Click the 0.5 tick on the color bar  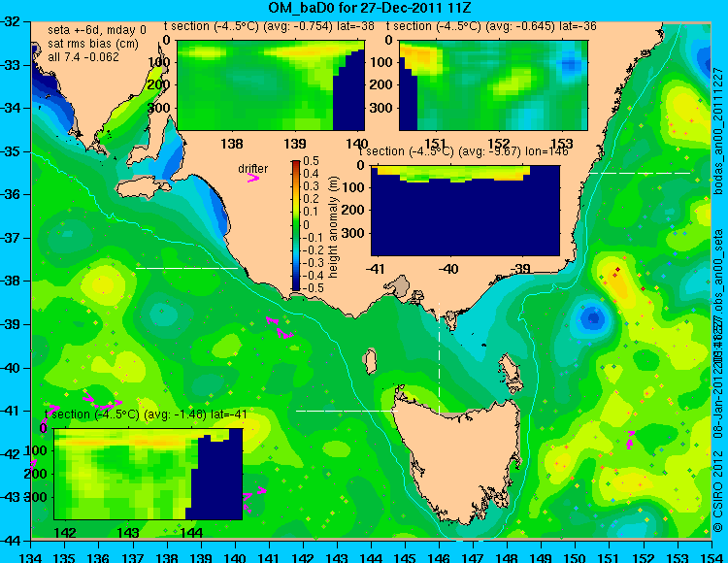tap(311, 161)
